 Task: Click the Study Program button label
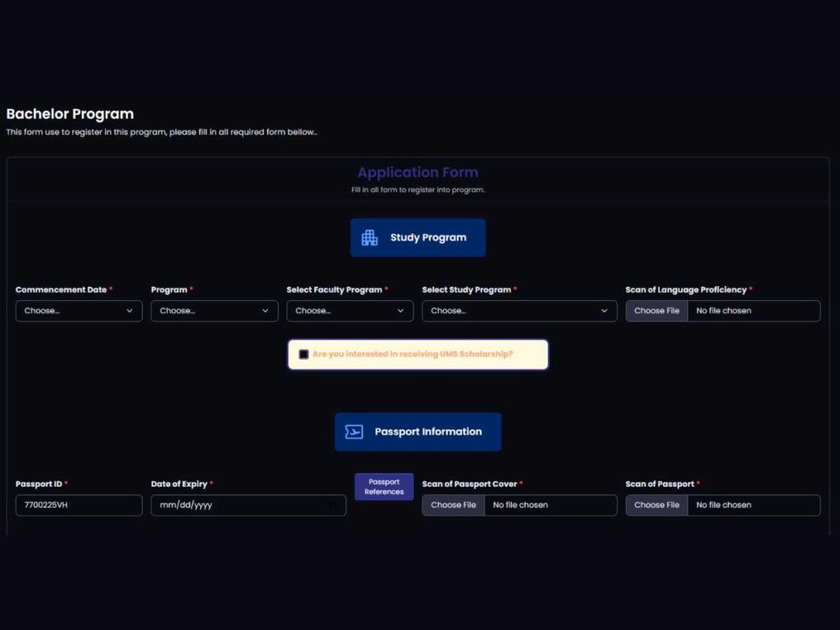(428, 238)
